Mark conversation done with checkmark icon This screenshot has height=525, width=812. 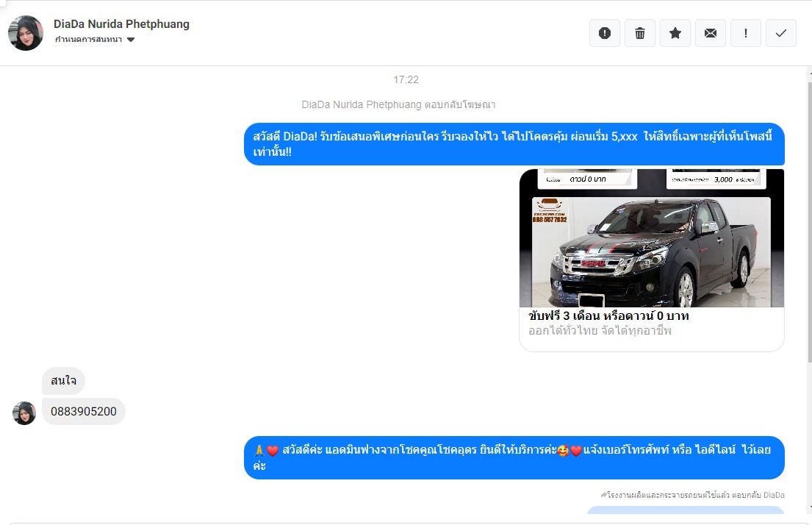point(780,33)
